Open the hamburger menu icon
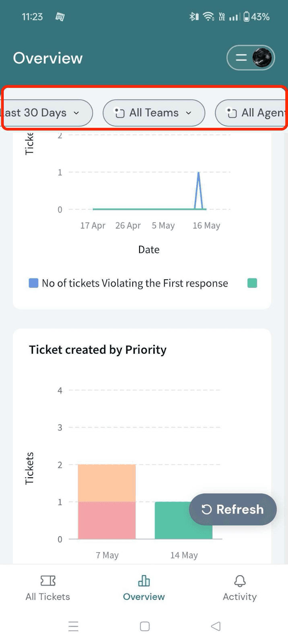 (x=241, y=58)
